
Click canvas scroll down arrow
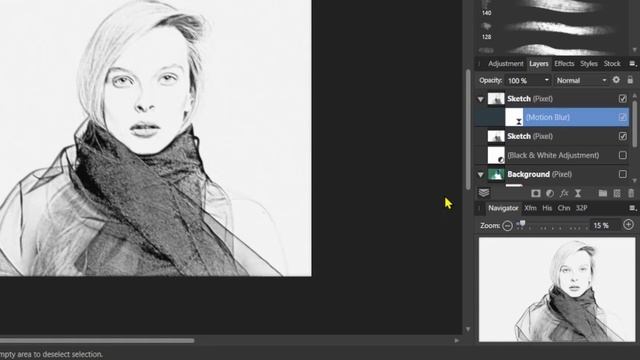pyautogui.click(x=468, y=329)
